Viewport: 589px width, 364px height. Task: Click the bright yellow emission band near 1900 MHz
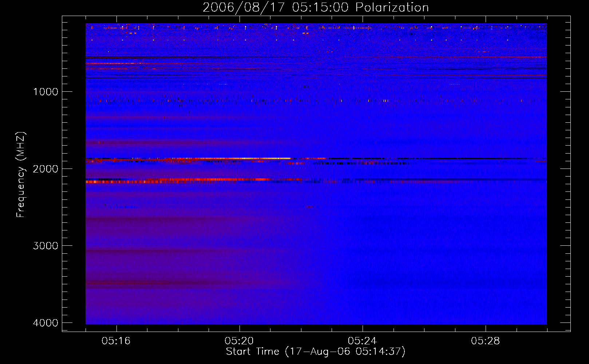(255, 158)
